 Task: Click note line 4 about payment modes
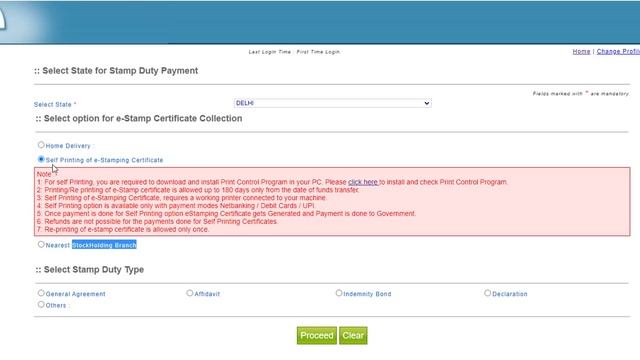click(x=176, y=206)
